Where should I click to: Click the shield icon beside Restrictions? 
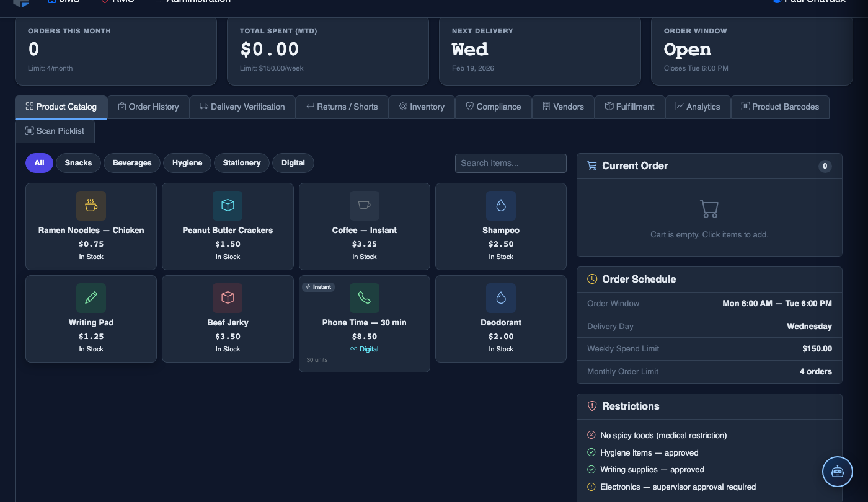click(x=592, y=407)
